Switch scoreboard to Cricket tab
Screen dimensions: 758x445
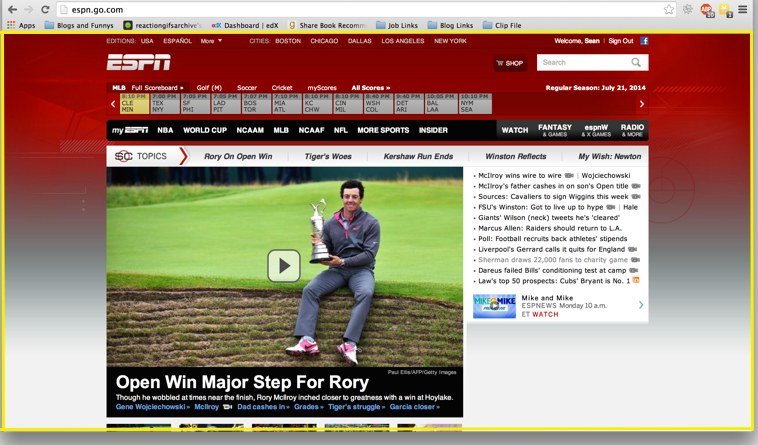pos(282,87)
